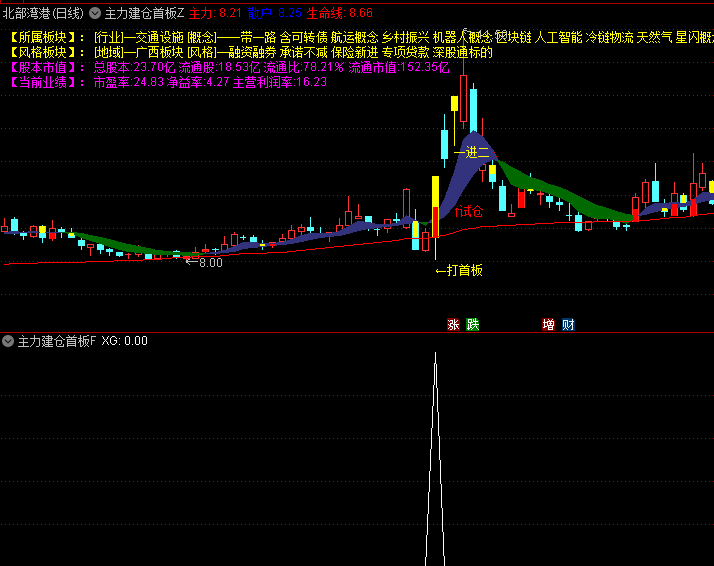
Task: Click 流通市值:152.35亿 text
Action: pos(399,67)
